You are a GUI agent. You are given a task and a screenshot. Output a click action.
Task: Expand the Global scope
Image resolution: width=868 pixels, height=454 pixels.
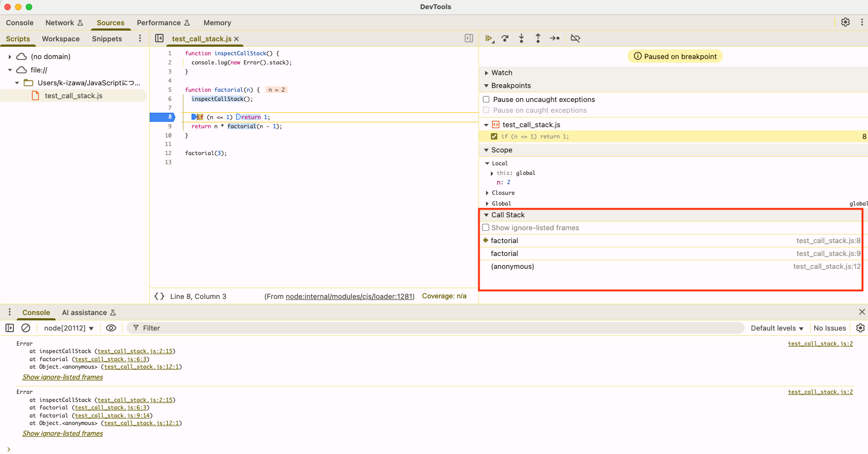click(487, 203)
